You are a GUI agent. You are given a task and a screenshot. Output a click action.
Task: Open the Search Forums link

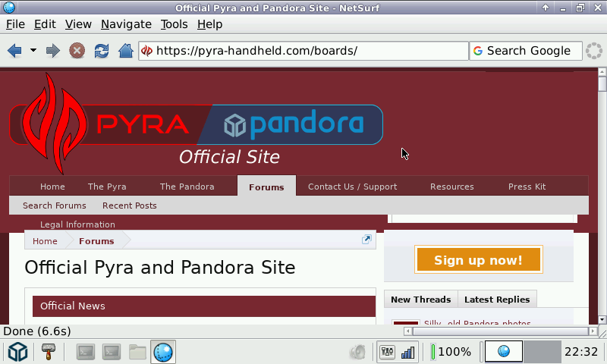[55, 206]
